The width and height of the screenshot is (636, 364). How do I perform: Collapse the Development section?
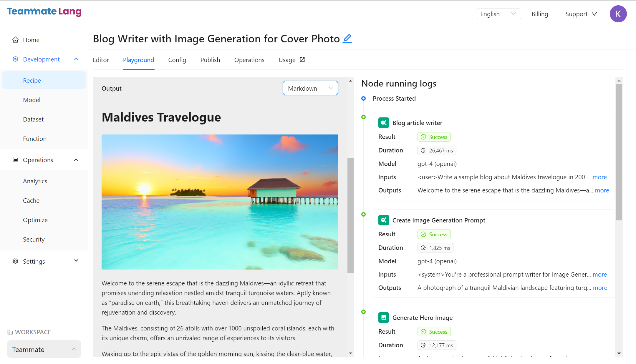click(76, 59)
